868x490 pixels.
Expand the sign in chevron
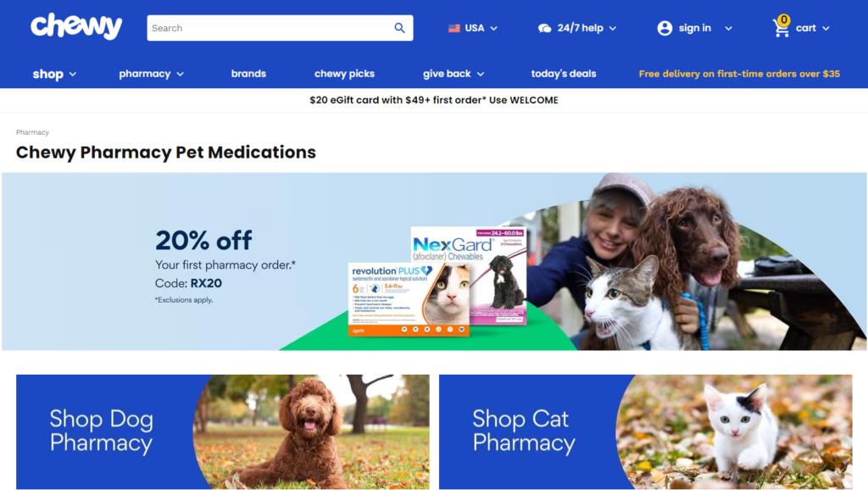[728, 28]
